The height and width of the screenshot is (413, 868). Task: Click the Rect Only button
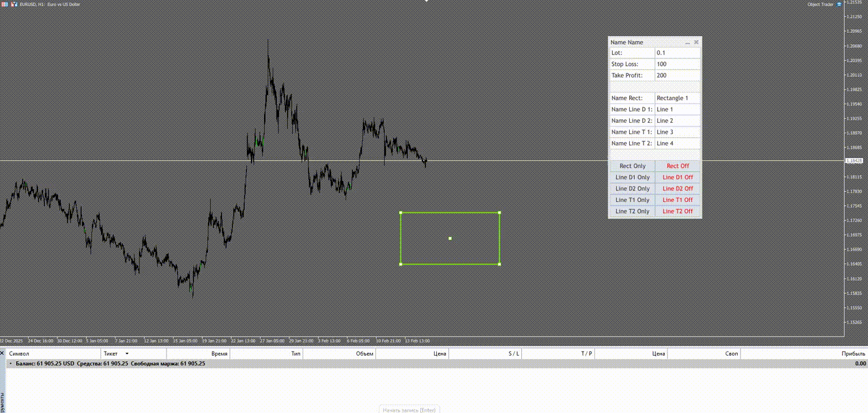pyautogui.click(x=633, y=166)
